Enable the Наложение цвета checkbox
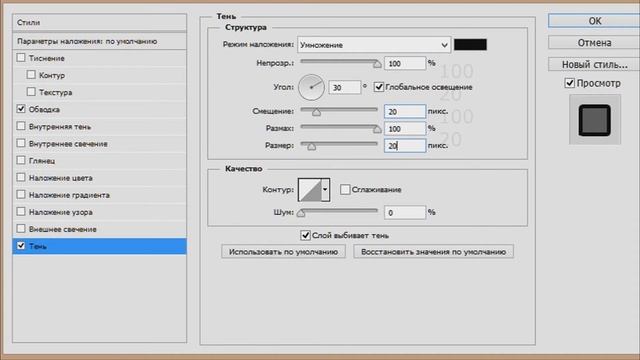Screen dimensions: 640x360 pos(21,178)
